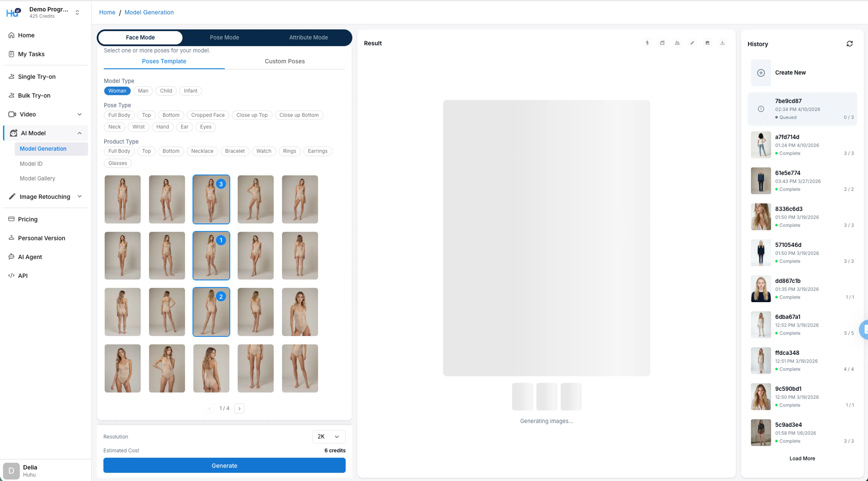
Task: Click the previous pose page arrow
Action: point(210,408)
